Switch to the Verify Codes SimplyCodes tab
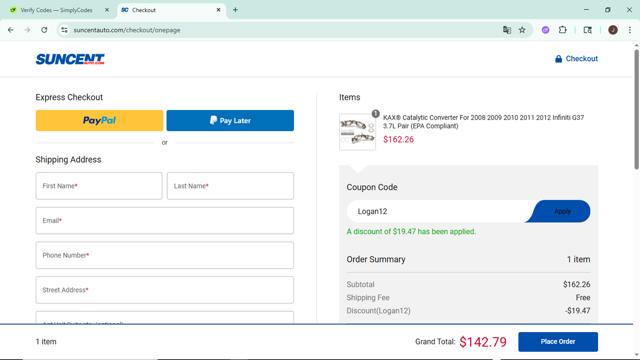640x360 pixels. 56,10
